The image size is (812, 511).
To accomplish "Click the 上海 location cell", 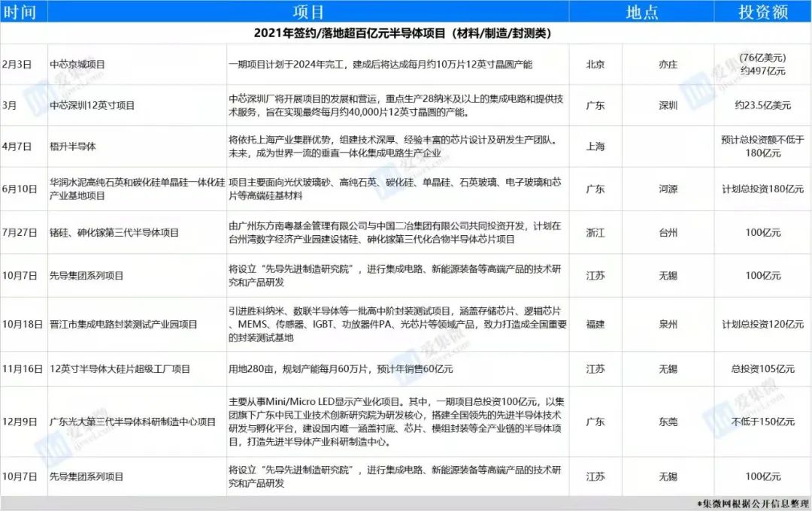I will click(x=595, y=147).
